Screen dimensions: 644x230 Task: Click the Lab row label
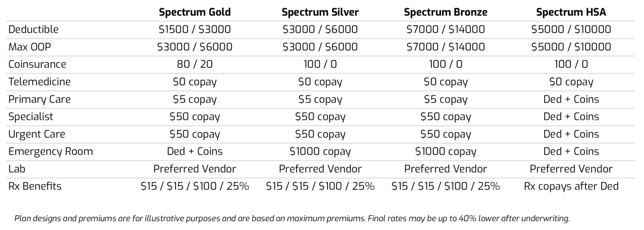(17, 169)
